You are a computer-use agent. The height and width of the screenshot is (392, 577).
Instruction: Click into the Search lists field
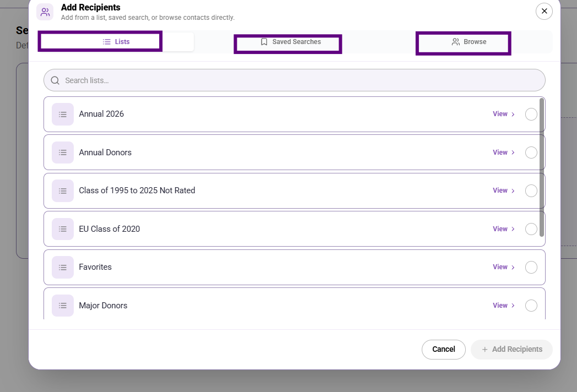[x=295, y=80]
